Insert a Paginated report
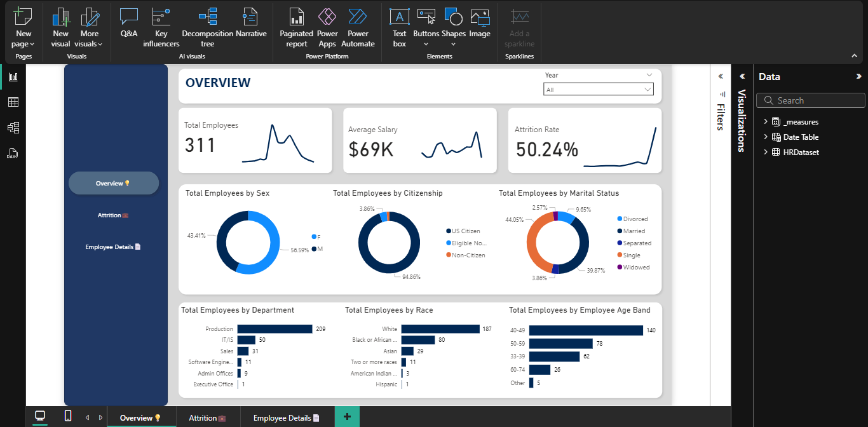This screenshot has height=427, width=868. 296,28
